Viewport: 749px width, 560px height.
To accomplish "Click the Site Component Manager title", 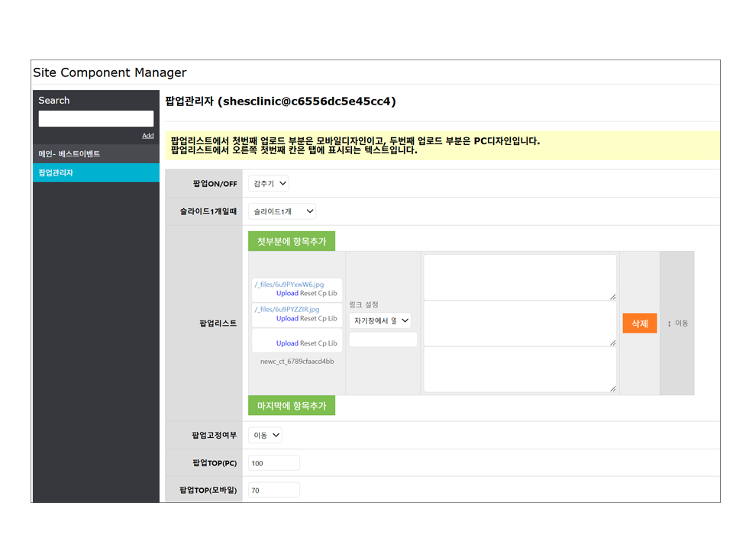I will [110, 72].
